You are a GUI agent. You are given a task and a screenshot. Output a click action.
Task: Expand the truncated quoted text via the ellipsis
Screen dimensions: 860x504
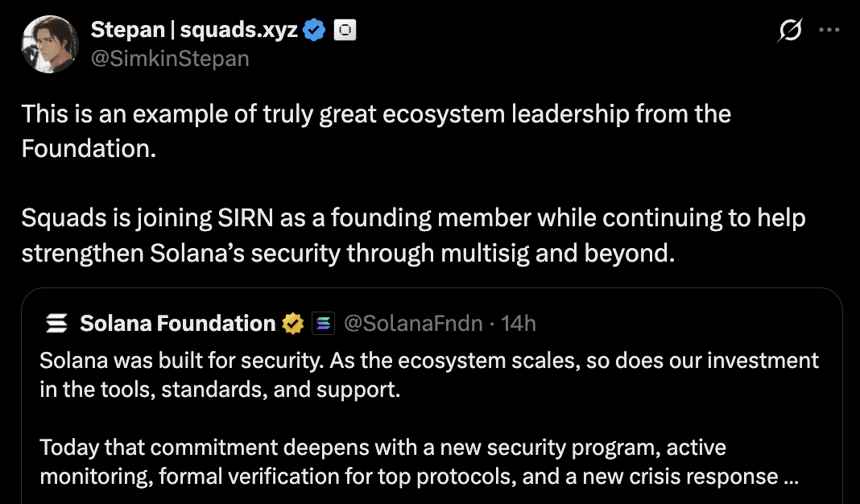tap(791, 477)
